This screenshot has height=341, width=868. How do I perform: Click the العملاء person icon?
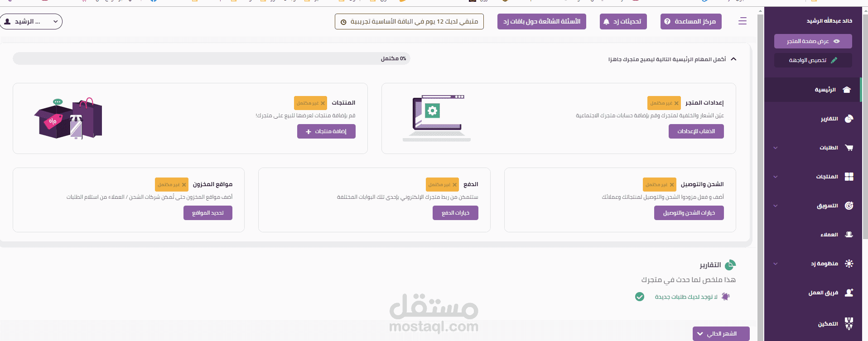tap(849, 235)
